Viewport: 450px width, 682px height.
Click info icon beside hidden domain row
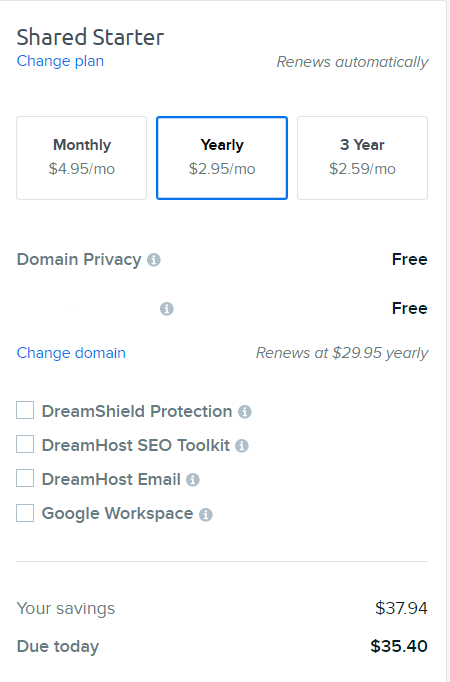(167, 309)
